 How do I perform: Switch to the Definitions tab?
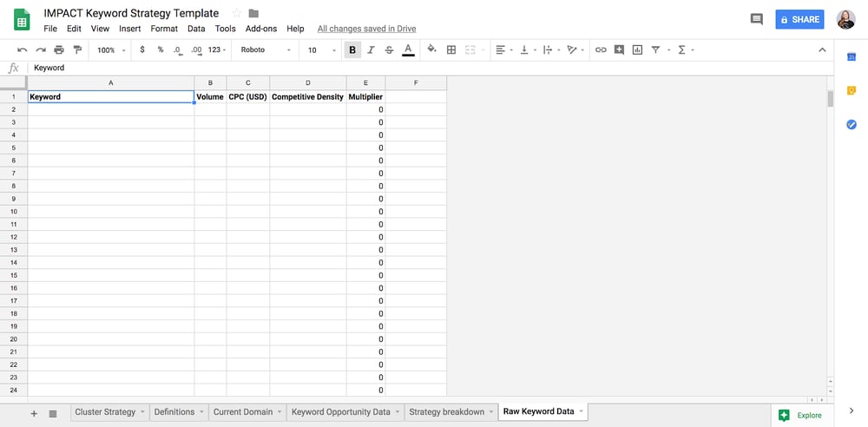pos(179,412)
